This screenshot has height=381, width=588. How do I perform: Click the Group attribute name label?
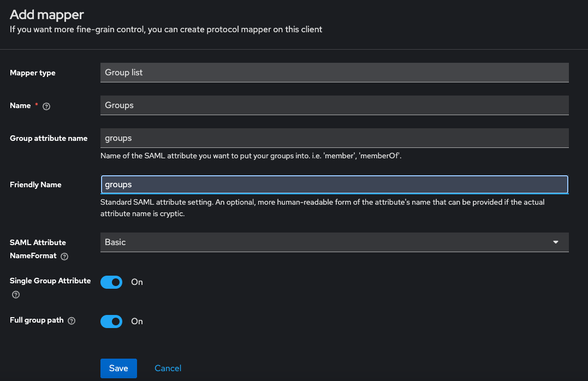49,138
